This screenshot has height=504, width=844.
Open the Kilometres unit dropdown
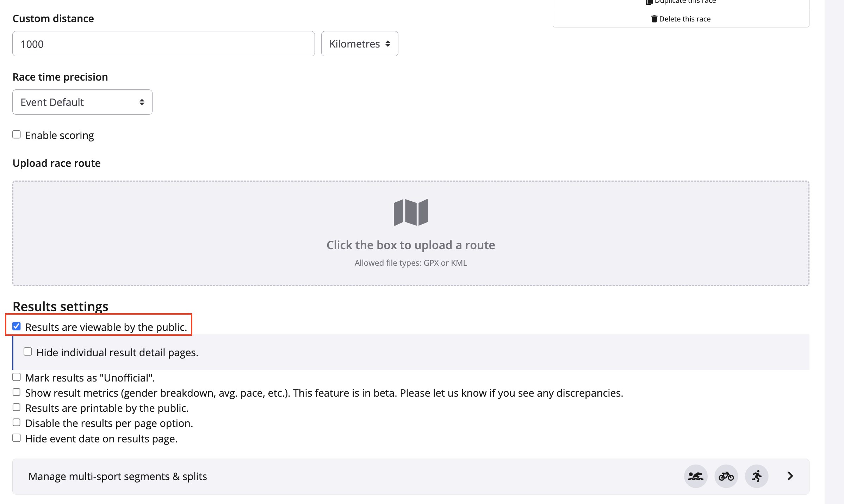[x=359, y=44]
